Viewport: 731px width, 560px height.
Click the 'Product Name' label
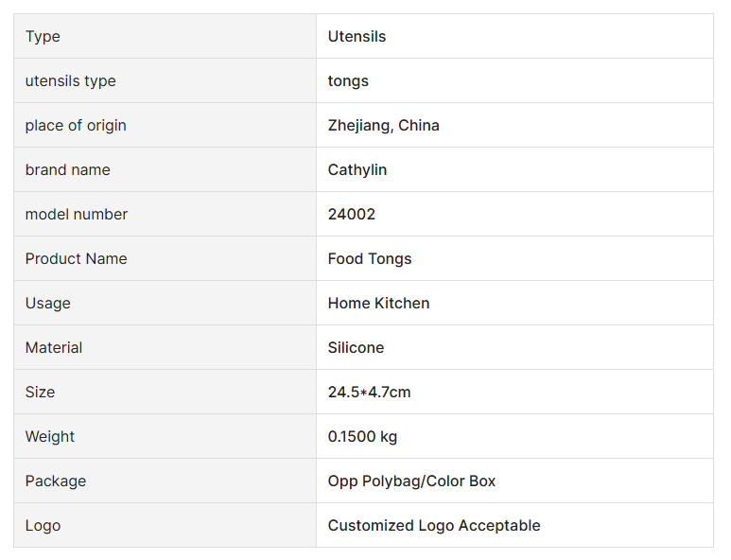76,259
